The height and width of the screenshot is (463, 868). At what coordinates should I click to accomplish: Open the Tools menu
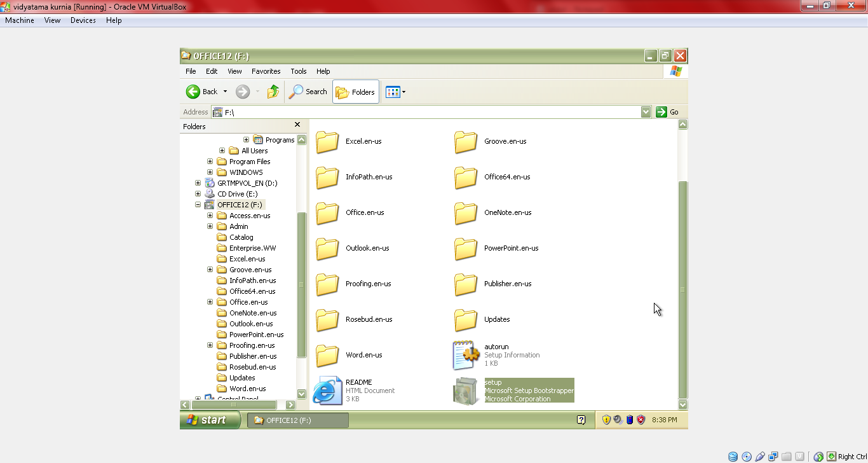pos(298,71)
